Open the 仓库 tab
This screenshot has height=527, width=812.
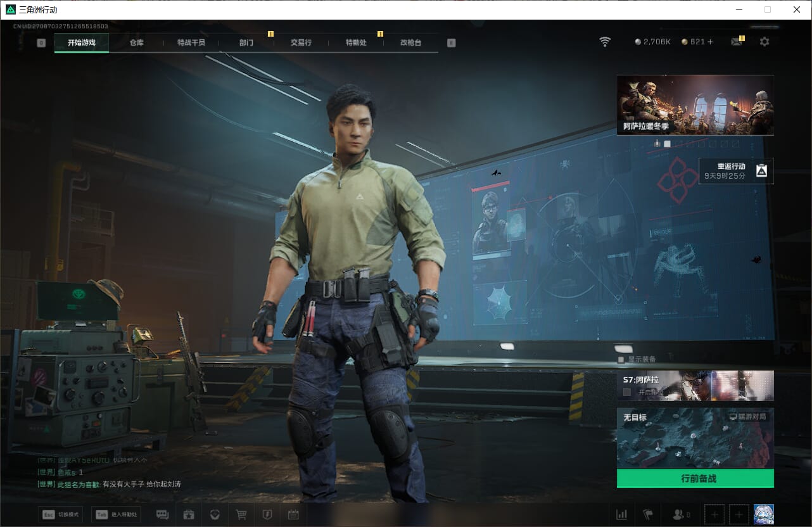pos(137,42)
